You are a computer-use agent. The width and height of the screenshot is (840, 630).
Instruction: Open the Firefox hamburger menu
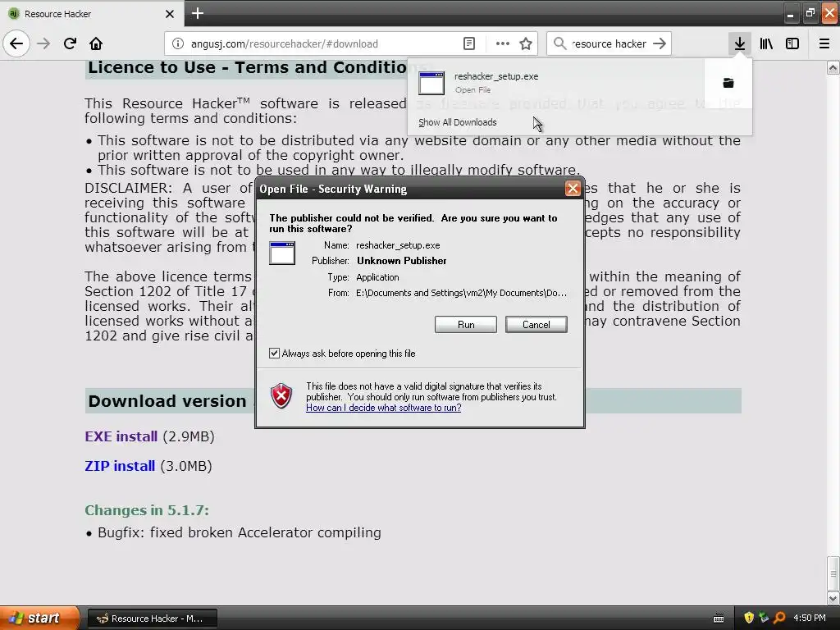coord(824,44)
